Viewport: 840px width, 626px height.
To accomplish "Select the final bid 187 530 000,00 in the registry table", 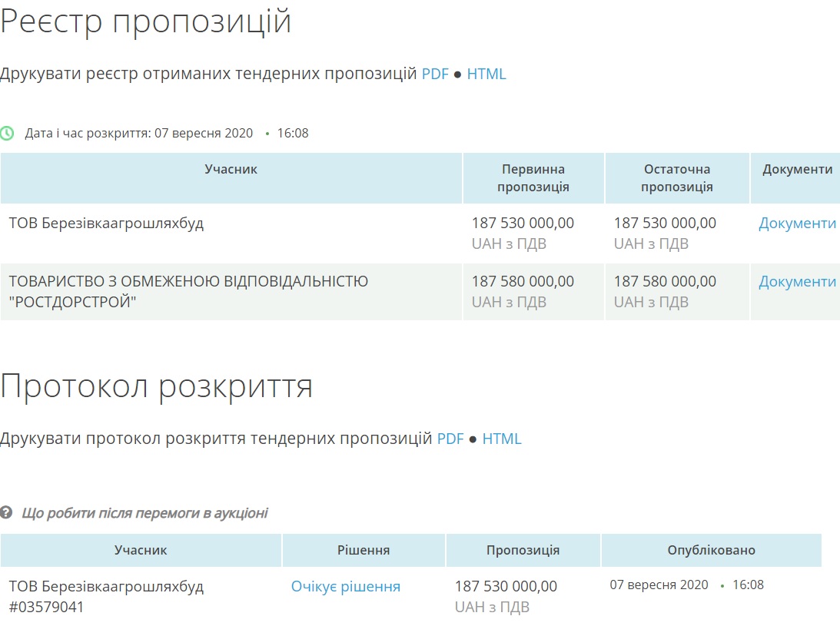I will click(x=665, y=223).
